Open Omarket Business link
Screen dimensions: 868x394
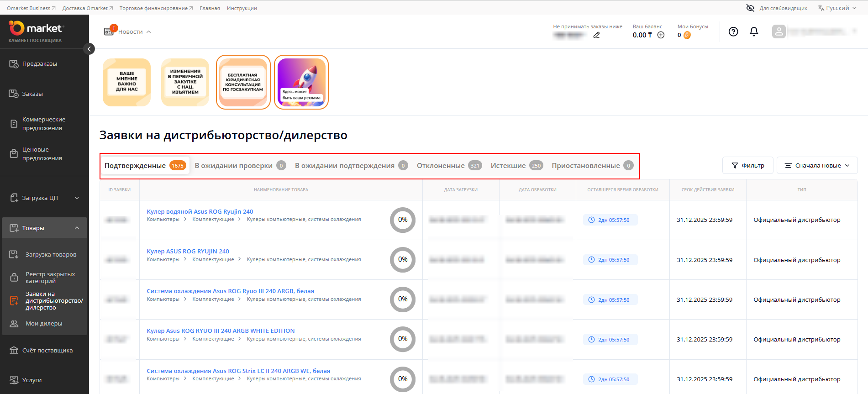tap(31, 8)
